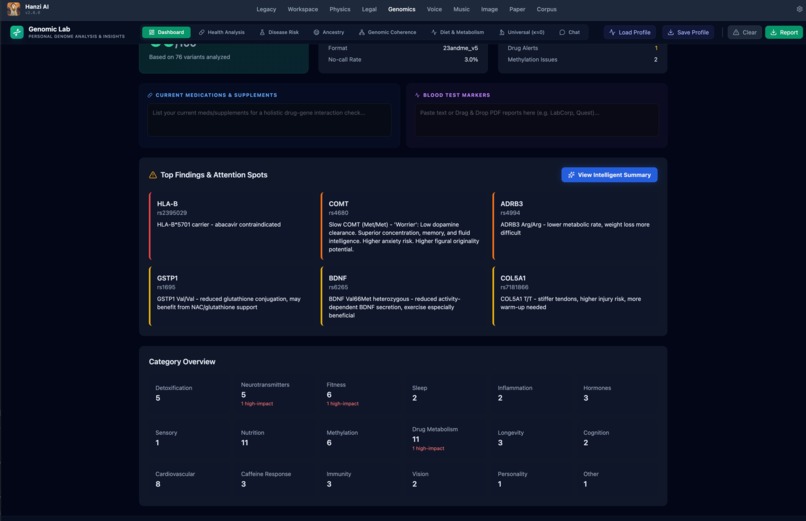Open the BDNF finding card
The height and width of the screenshot is (521, 806).
click(401, 296)
